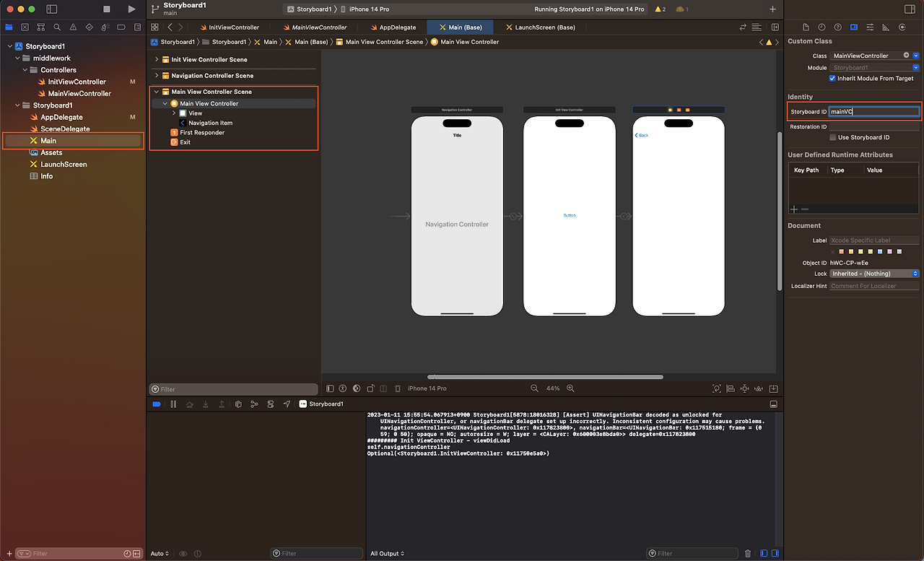Open the Connections inspector
Image resolution: width=924 pixels, height=561 pixels.
(902, 27)
